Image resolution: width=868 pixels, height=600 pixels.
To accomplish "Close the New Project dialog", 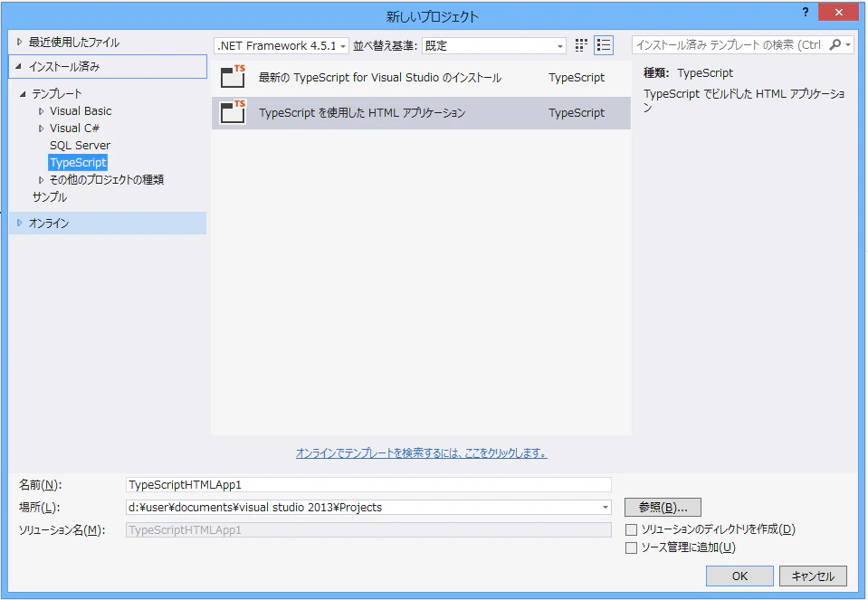I will [838, 12].
